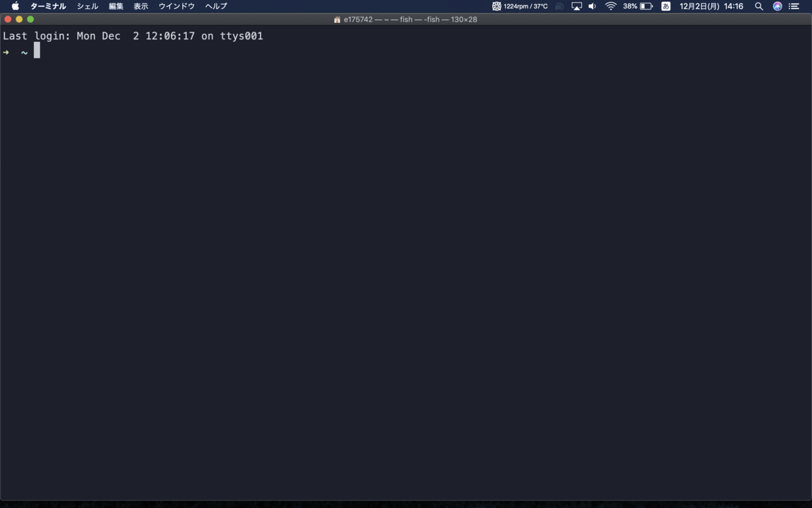This screenshot has width=812, height=508.
Task: Open the AirPlay display menu icon
Action: pyautogui.click(x=577, y=6)
